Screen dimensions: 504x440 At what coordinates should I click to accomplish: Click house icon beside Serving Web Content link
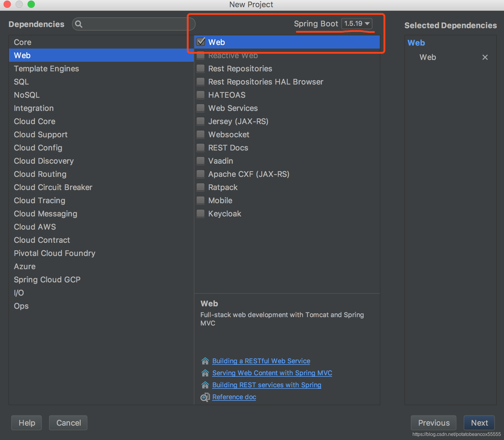tap(205, 373)
